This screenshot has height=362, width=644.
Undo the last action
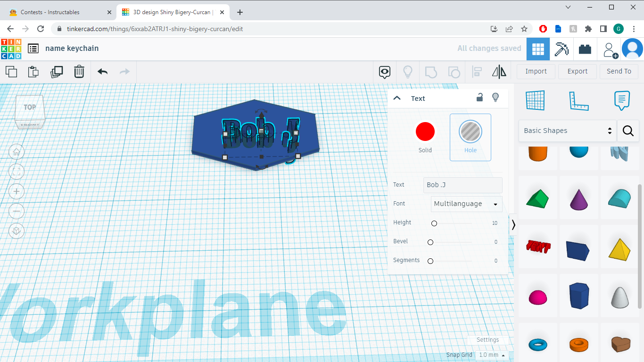(x=102, y=71)
